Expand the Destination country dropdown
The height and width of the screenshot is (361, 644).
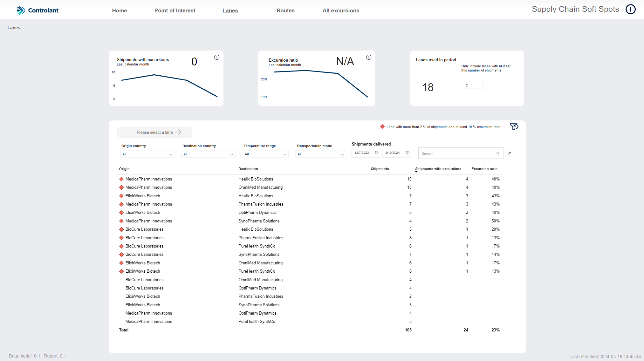pos(209,154)
